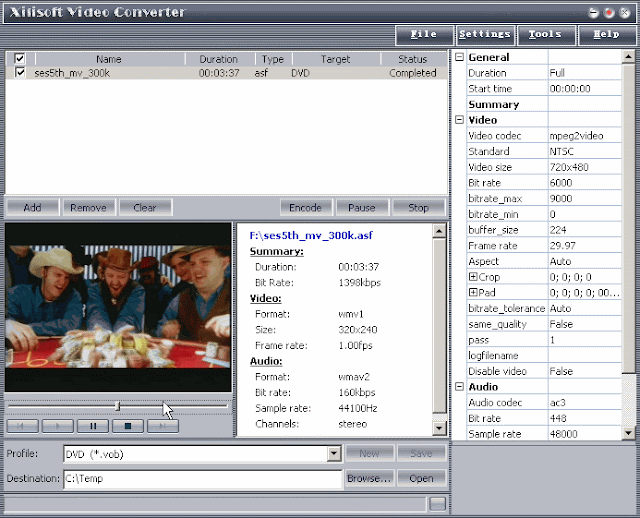
Task: Click the Status column header
Action: 412,59
